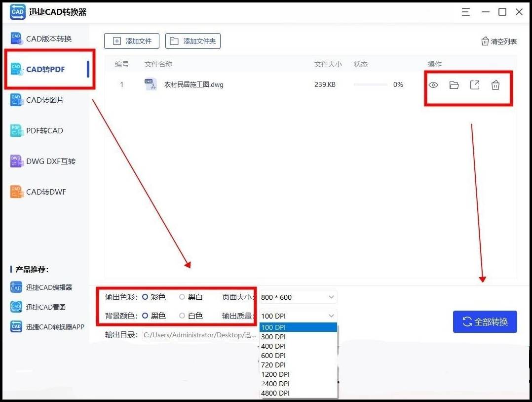Click the 输出目录 path input field

tap(200, 335)
